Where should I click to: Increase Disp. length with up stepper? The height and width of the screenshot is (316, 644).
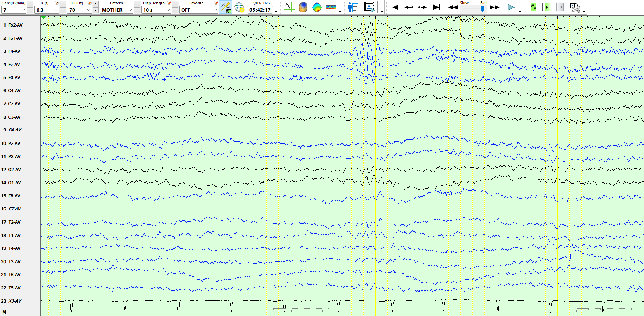click(175, 4)
